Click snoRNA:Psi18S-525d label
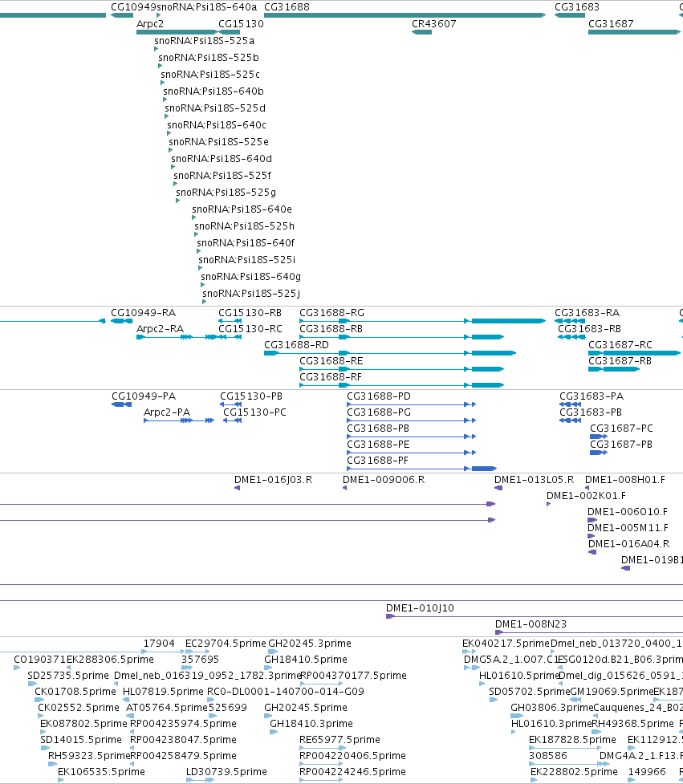 point(215,108)
